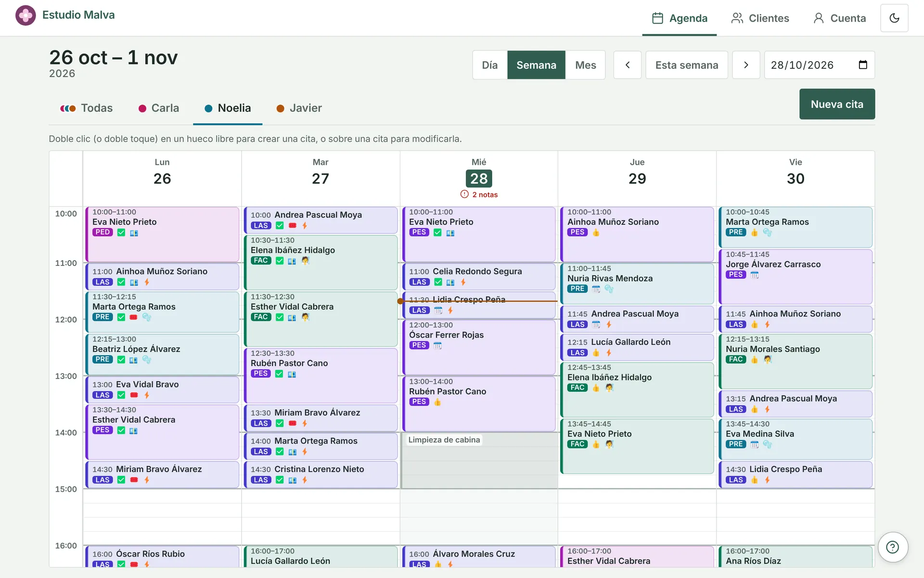Jump to Esta semana
Screen dimensions: 924x578
[687, 65]
